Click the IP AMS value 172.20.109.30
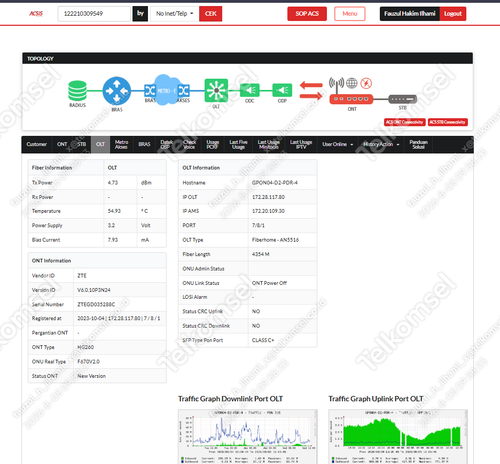Image resolution: width=500 pixels, height=464 pixels. pyautogui.click(x=268, y=211)
